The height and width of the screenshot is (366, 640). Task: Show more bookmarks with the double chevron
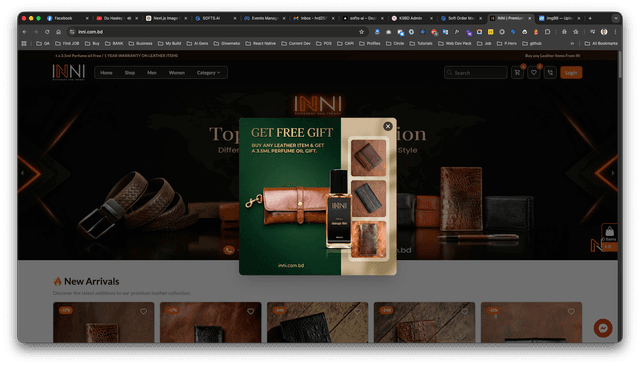pyautogui.click(x=572, y=43)
